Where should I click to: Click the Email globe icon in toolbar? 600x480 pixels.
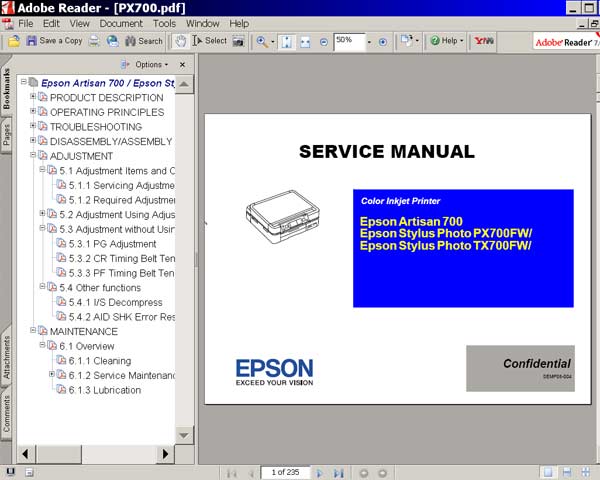pyautogui.click(x=112, y=41)
